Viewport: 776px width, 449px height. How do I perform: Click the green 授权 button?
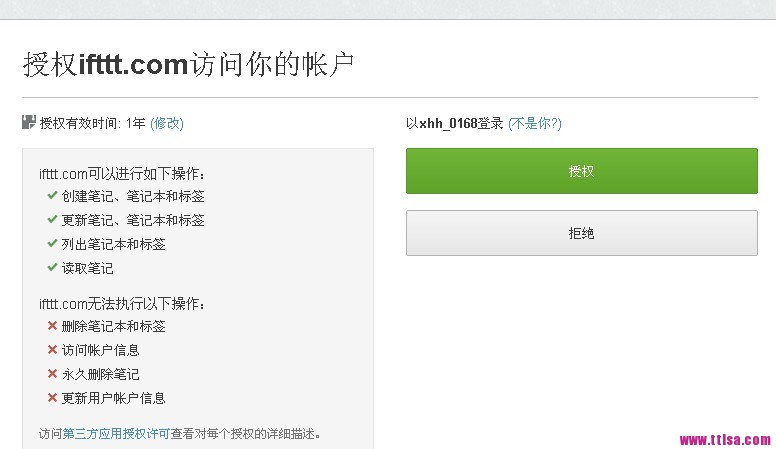tap(581, 171)
